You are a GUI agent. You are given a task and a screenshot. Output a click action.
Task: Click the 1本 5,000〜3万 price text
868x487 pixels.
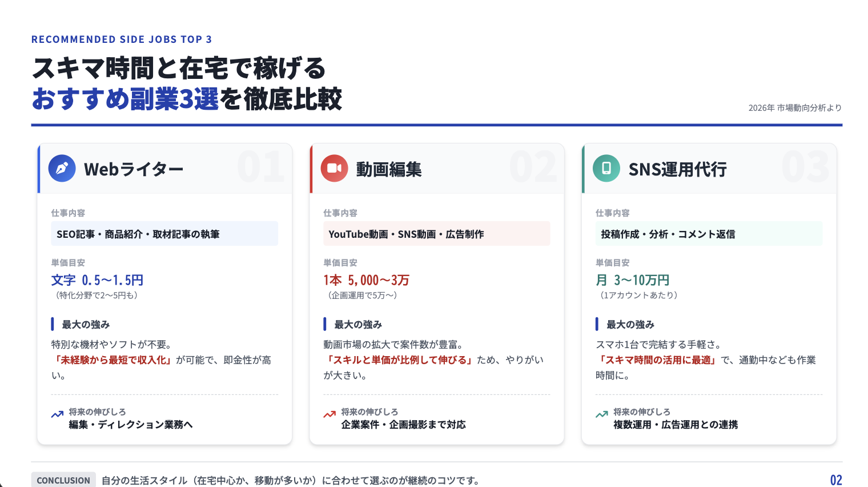click(366, 280)
